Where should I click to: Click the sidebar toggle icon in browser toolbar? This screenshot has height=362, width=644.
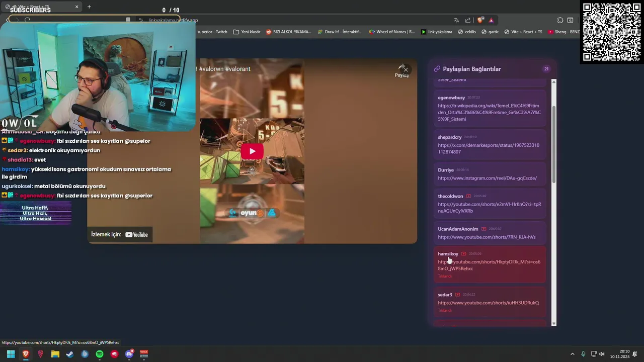[x=570, y=20]
